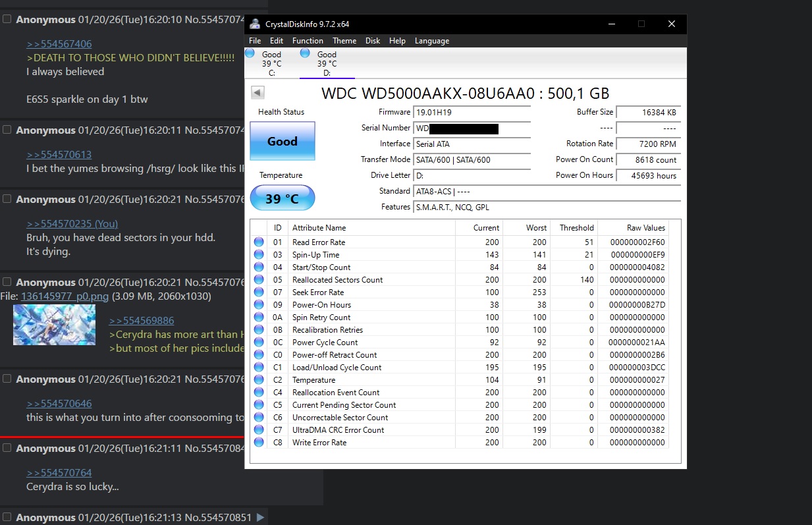This screenshot has height=525, width=812.
Task: Follow the >>554570613 quote link
Action: [59, 155]
